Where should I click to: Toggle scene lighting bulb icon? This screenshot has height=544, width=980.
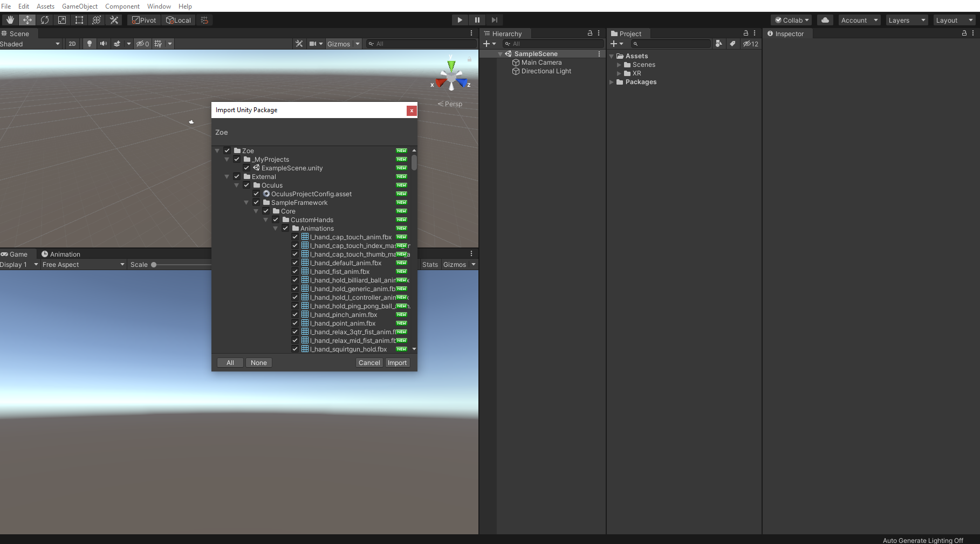(x=90, y=44)
